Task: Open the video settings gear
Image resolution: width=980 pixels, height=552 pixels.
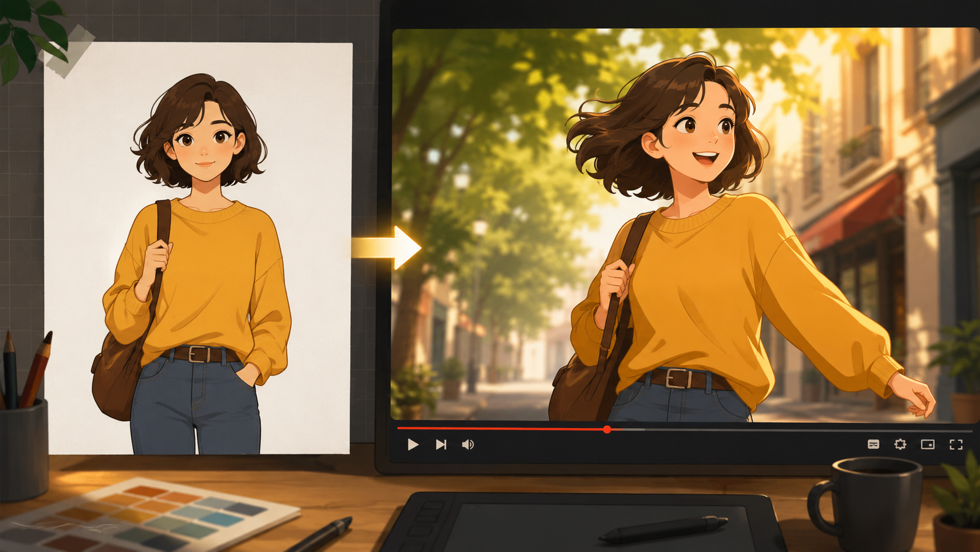Action: click(900, 444)
